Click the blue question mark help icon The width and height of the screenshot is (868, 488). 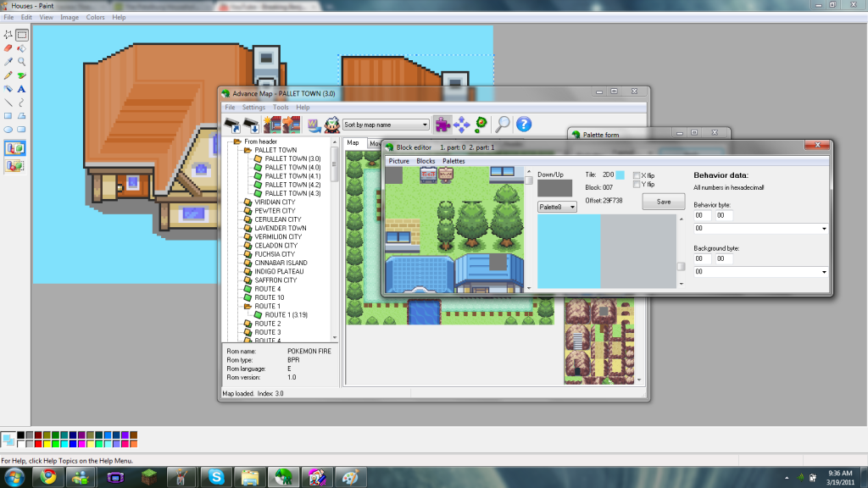[524, 125]
